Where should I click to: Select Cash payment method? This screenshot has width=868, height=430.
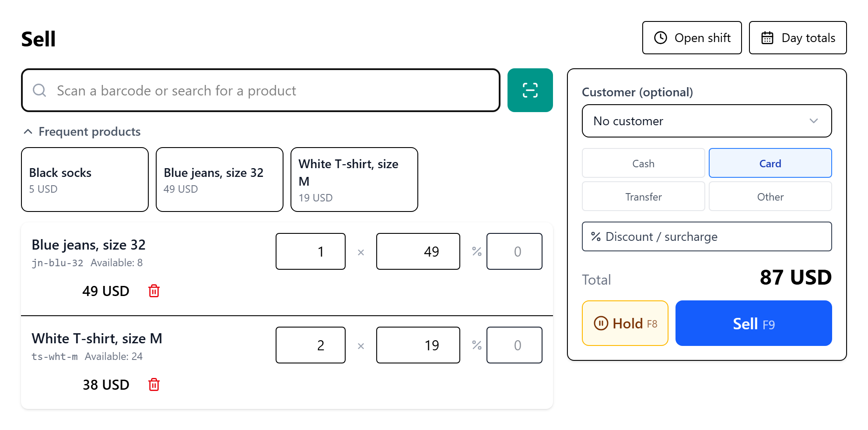[x=643, y=163]
